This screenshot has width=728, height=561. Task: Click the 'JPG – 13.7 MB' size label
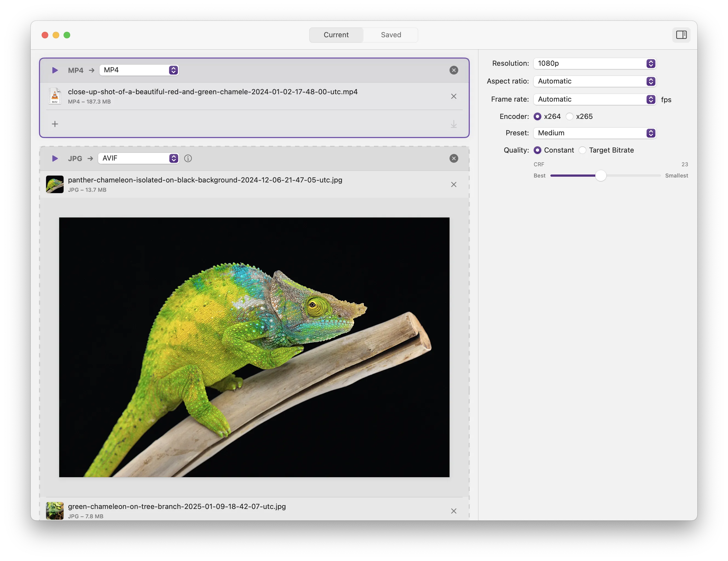click(87, 190)
